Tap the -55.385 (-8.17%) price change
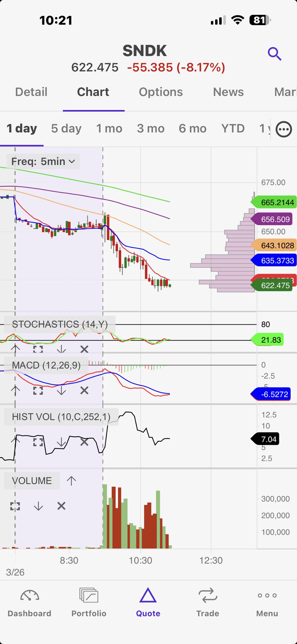Screen dimensions: 297x644 pos(176,67)
